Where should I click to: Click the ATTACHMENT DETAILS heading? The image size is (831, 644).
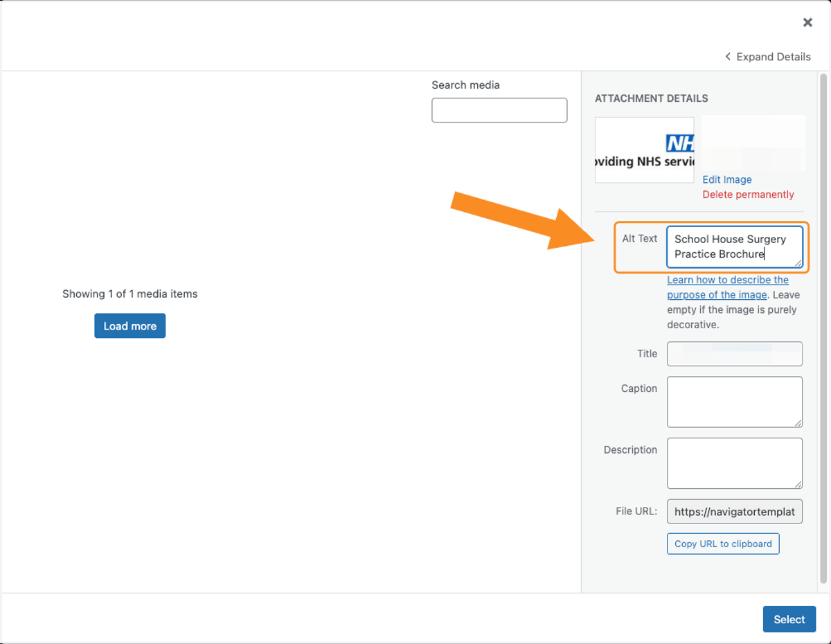click(x=652, y=98)
